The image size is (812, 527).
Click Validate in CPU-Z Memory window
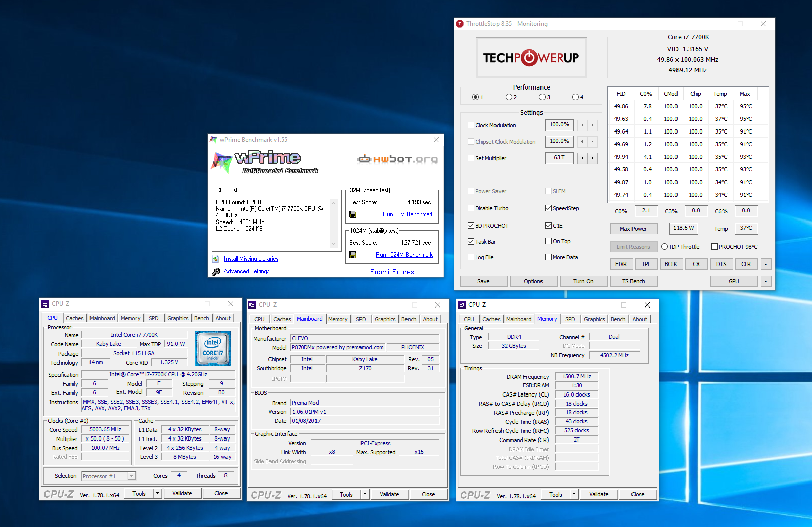point(599,494)
